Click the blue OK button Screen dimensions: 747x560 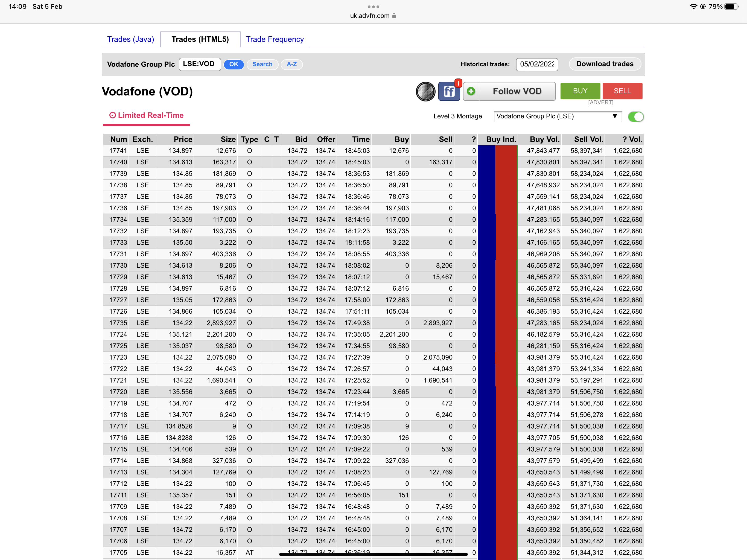(x=234, y=64)
